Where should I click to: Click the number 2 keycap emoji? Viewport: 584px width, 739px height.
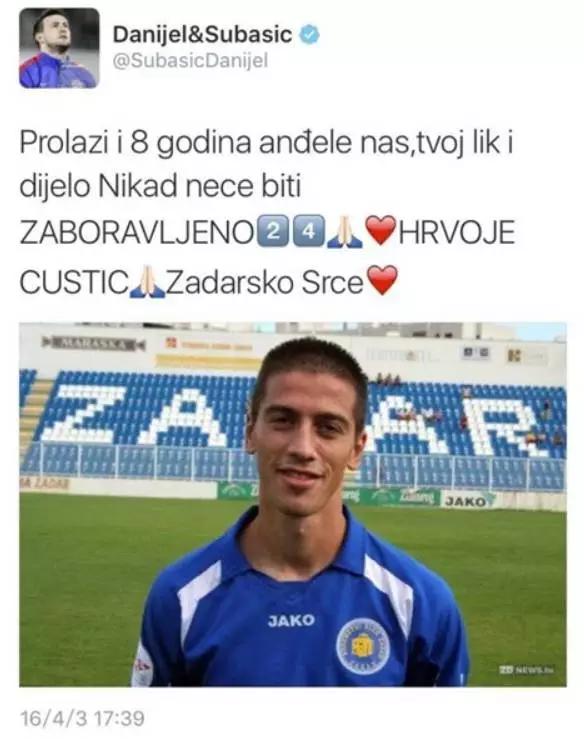[x=272, y=230]
